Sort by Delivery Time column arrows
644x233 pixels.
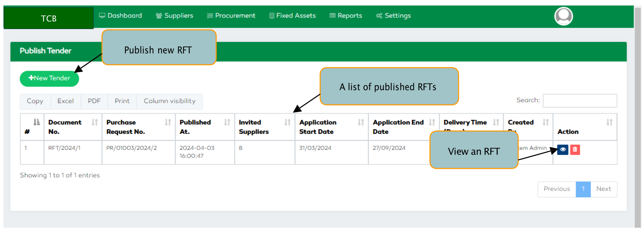(496, 122)
